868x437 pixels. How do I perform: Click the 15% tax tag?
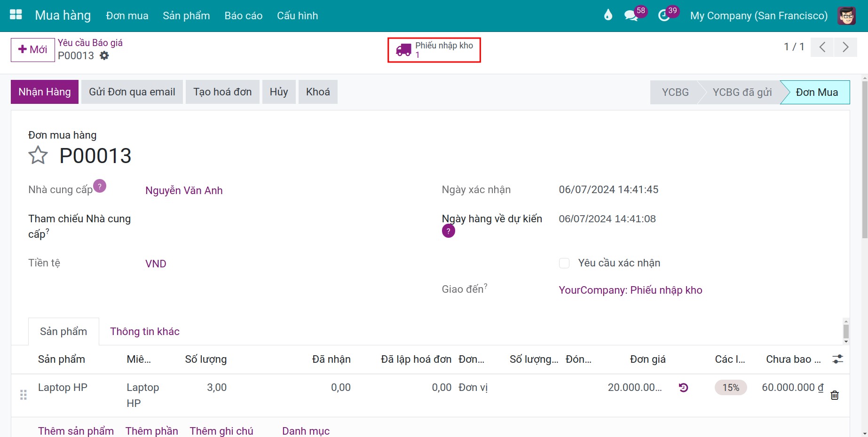coord(731,388)
